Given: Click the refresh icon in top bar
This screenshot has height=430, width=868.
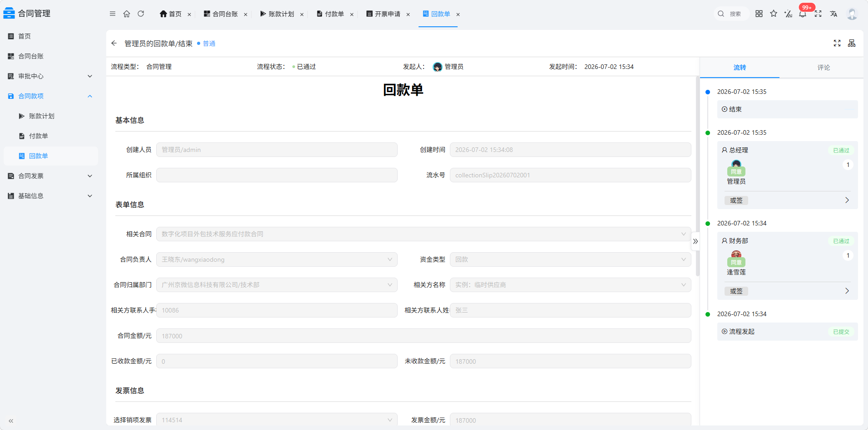Looking at the screenshot, I should point(141,14).
